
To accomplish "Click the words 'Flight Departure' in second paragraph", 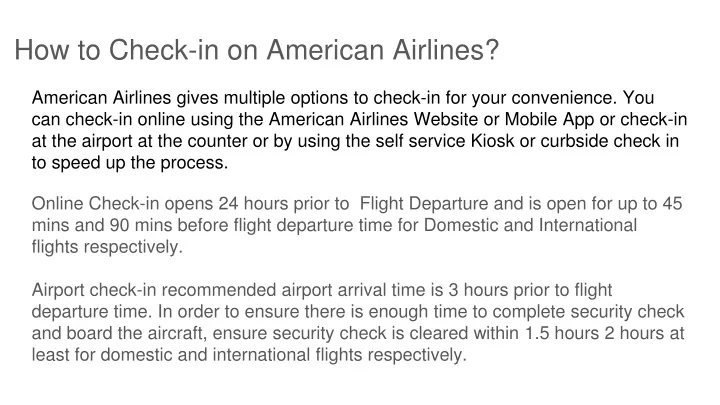I will pos(424,204).
